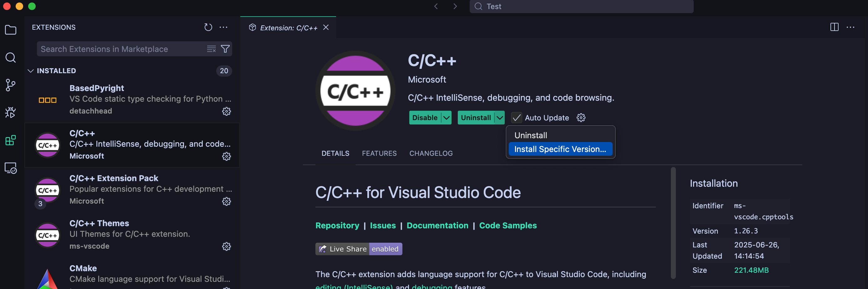This screenshot has height=289, width=868.
Task: Collapse the INSTALLED extensions section
Action: [x=31, y=71]
